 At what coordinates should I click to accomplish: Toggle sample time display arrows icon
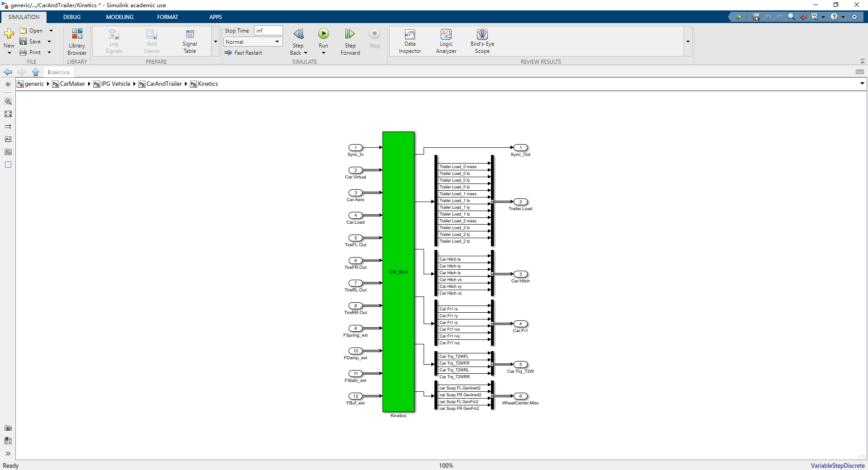[x=8, y=127]
